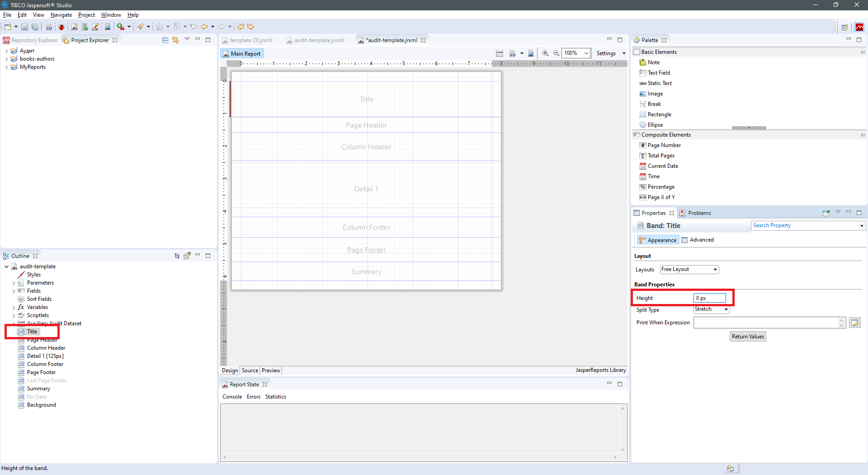
Task: Open the Print When Expression editor icon
Action: pos(854,323)
